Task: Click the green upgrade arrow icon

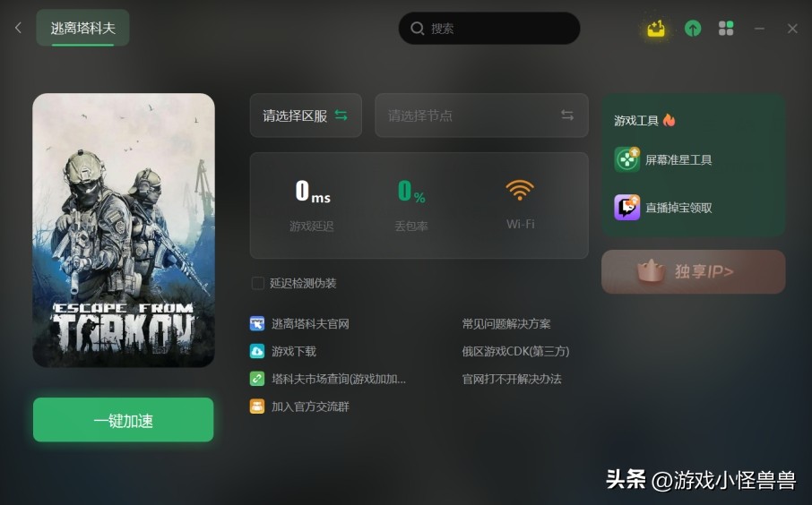Action: (693, 29)
